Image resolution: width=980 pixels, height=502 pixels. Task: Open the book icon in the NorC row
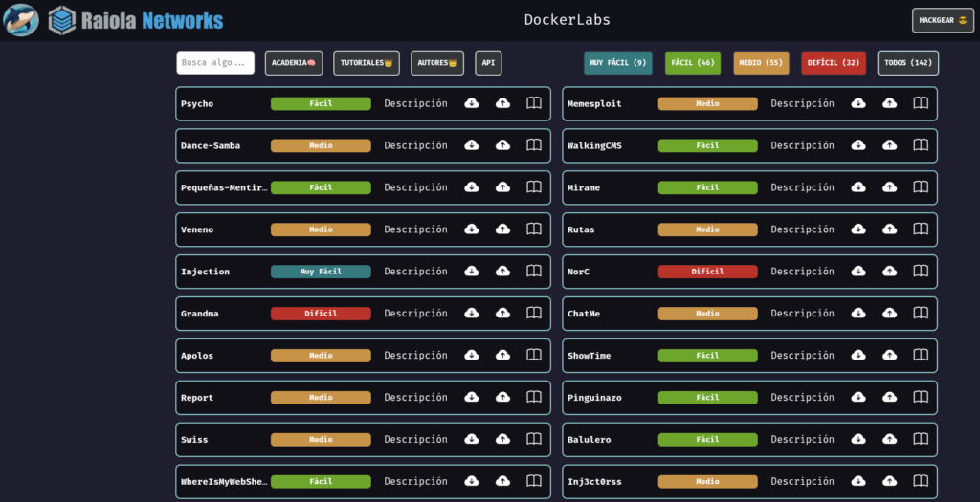pos(921,271)
